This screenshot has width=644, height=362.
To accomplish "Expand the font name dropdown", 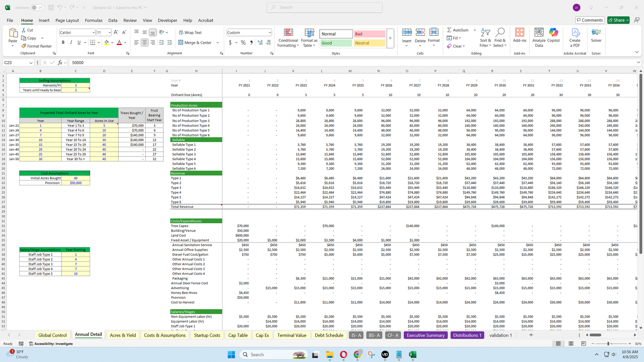I will tap(93, 33).
